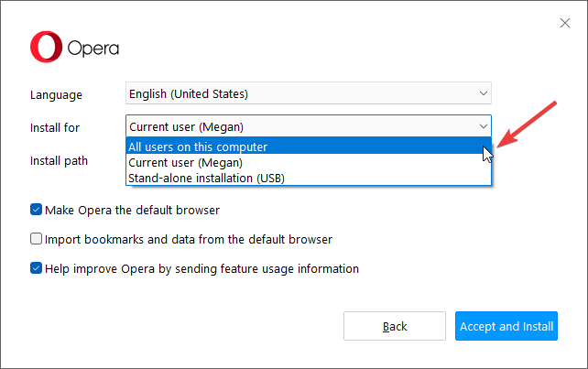The height and width of the screenshot is (369, 588).
Task: Click the Install for label
Action: (55, 127)
